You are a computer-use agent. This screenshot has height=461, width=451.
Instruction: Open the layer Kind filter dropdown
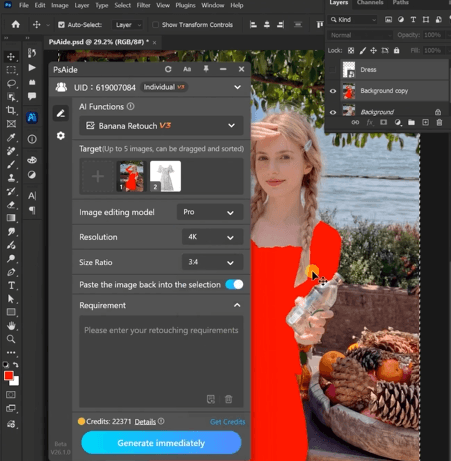(x=353, y=20)
